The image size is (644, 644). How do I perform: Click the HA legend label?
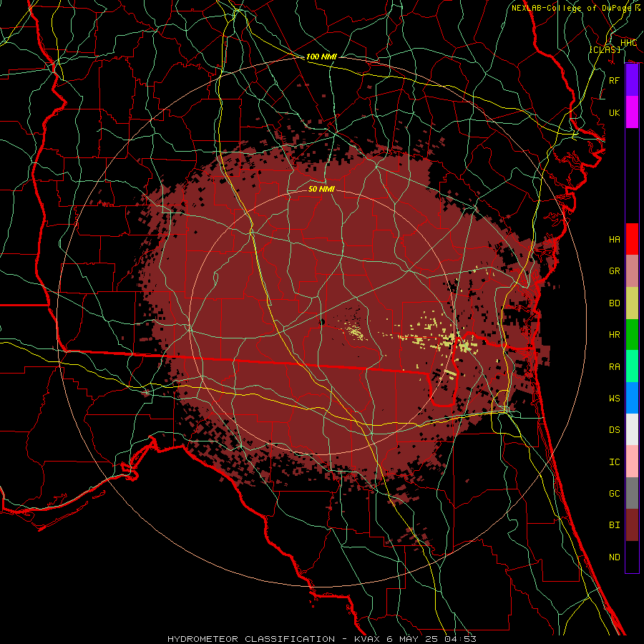pos(614,239)
